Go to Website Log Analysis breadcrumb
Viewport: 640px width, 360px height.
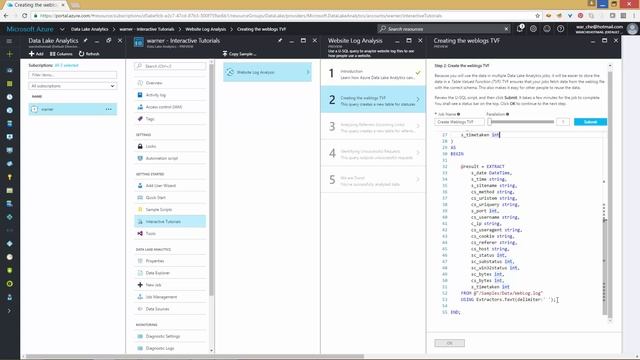(205, 29)
